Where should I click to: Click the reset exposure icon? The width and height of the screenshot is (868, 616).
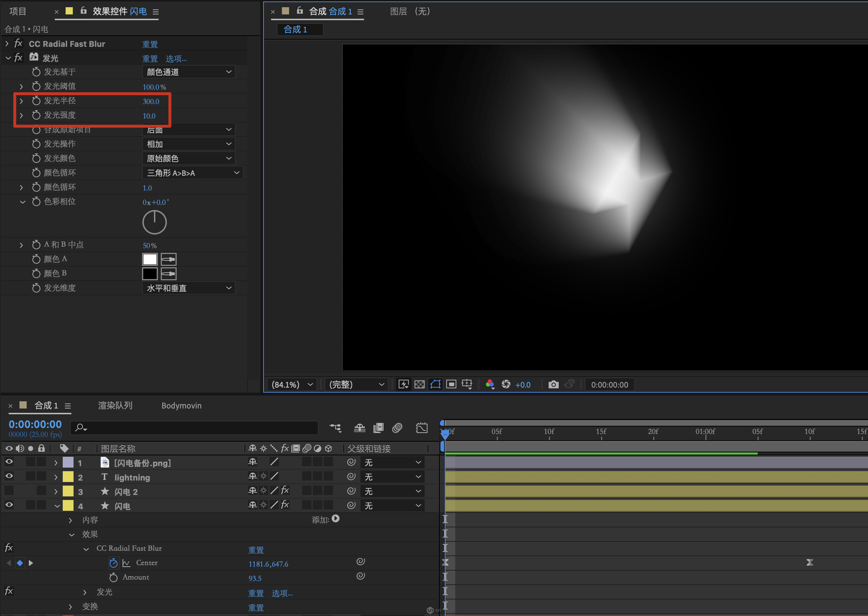505,385
